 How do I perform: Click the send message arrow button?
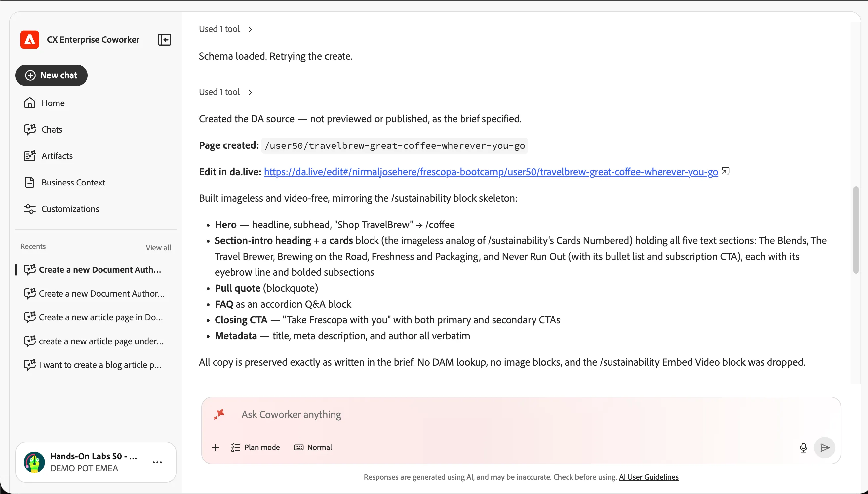click(x=825, y=448)
